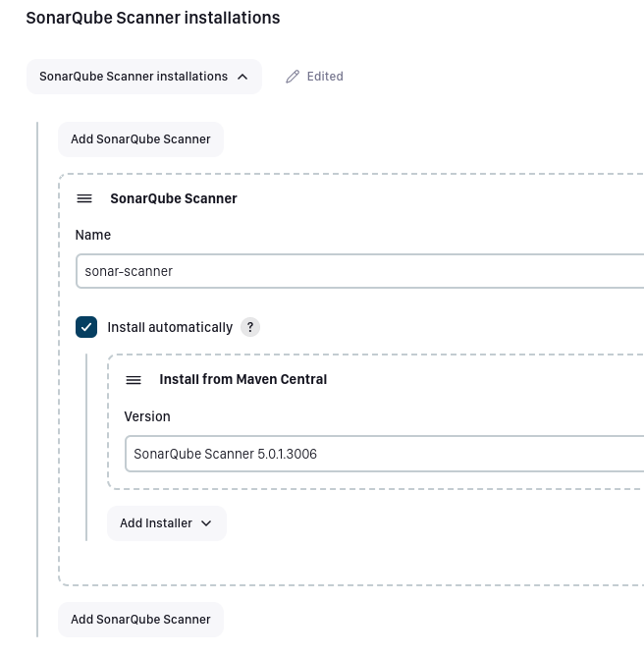The height and width of the screenshot is (656, 644).
Task: Click the SonarQube Scanner installations page heading
Action: coord(153,18)
